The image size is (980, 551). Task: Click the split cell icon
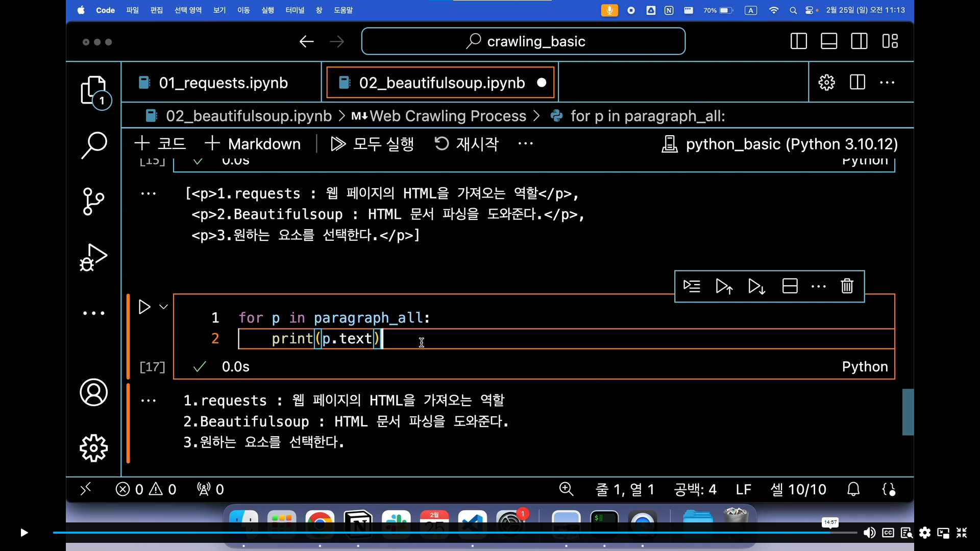click(x=790, y=286)
